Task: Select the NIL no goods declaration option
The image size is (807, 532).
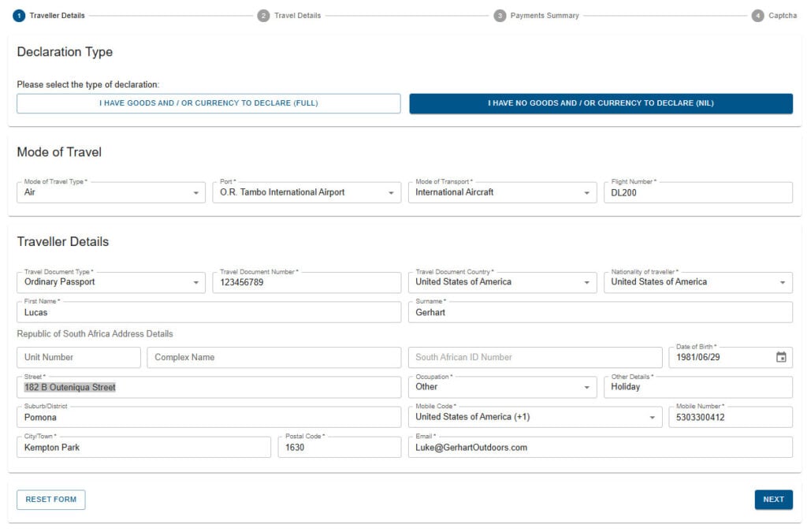Action: point(601,103)
